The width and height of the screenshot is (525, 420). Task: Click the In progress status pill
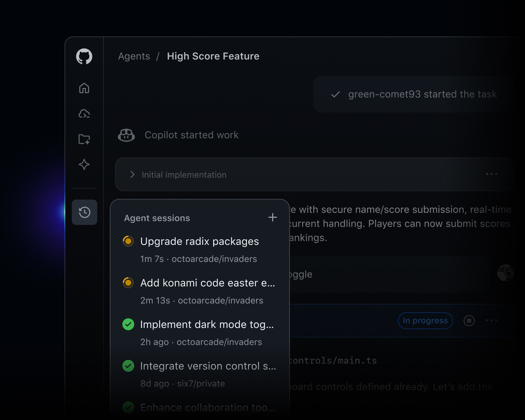click(x=425, y=321)
